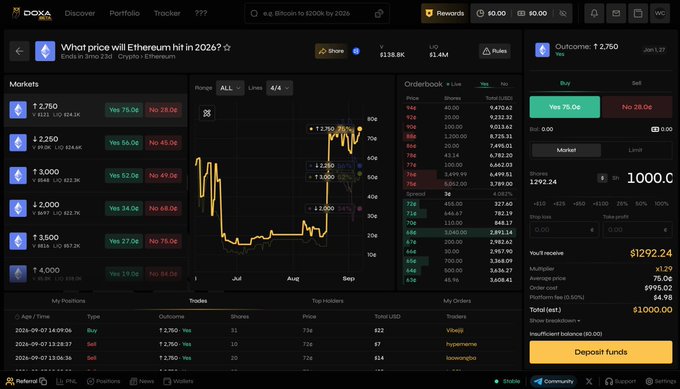Select Market order type
Screen dimensions: 680x389
pos(566,150)
